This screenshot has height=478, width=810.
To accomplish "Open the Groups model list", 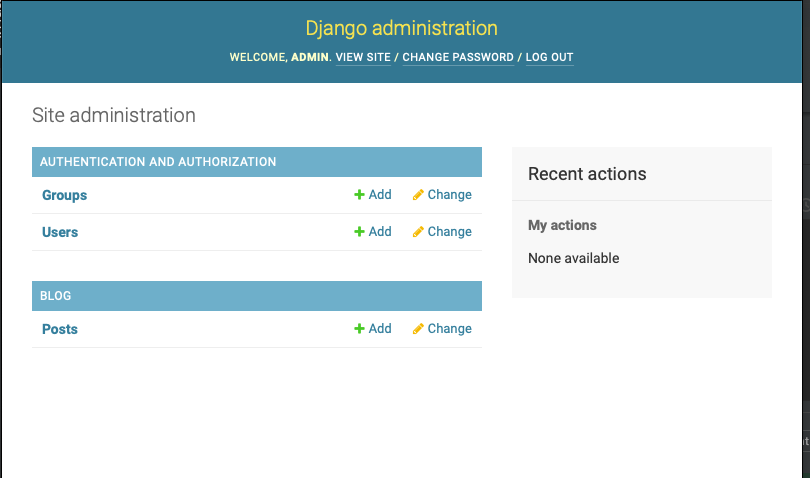I will click(64, 195).
